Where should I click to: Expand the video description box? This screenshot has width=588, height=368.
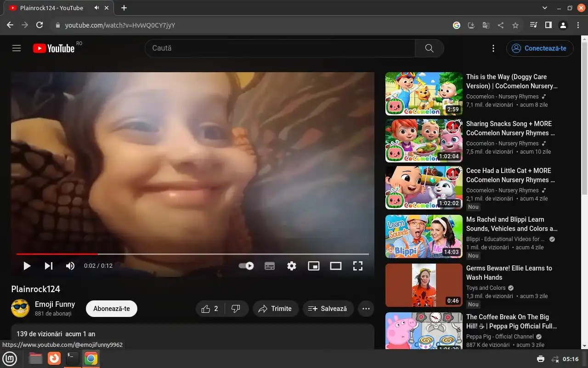tap(192, 336)
